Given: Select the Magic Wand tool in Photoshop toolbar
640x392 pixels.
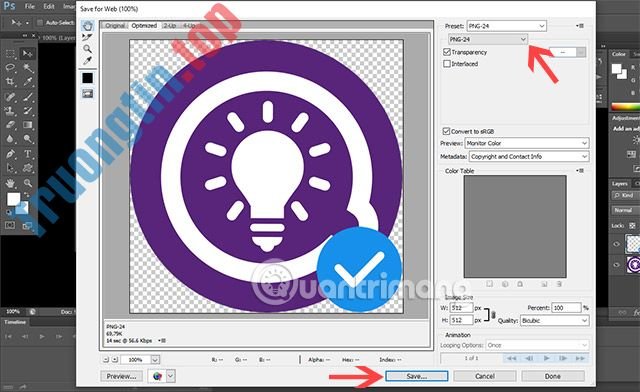Looking at the screenshot, I should [27, 67].
